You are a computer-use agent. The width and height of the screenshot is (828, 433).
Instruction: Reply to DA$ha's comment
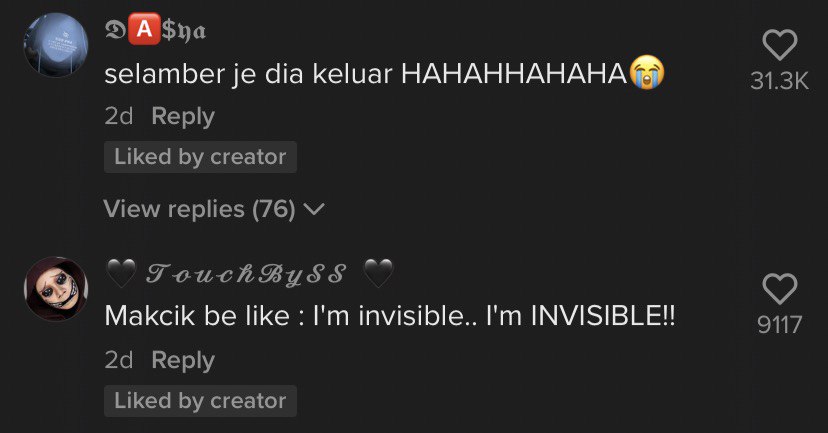pos(183,116)
